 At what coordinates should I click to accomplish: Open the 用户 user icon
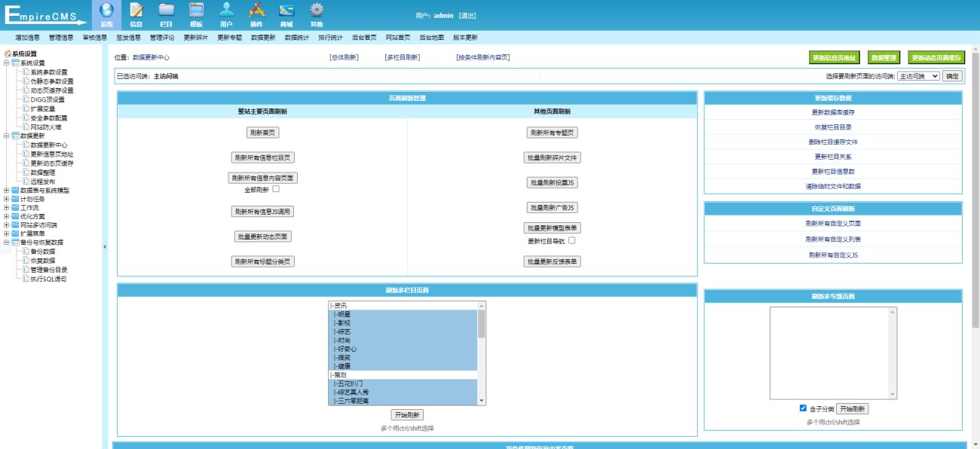coord(226,11)
